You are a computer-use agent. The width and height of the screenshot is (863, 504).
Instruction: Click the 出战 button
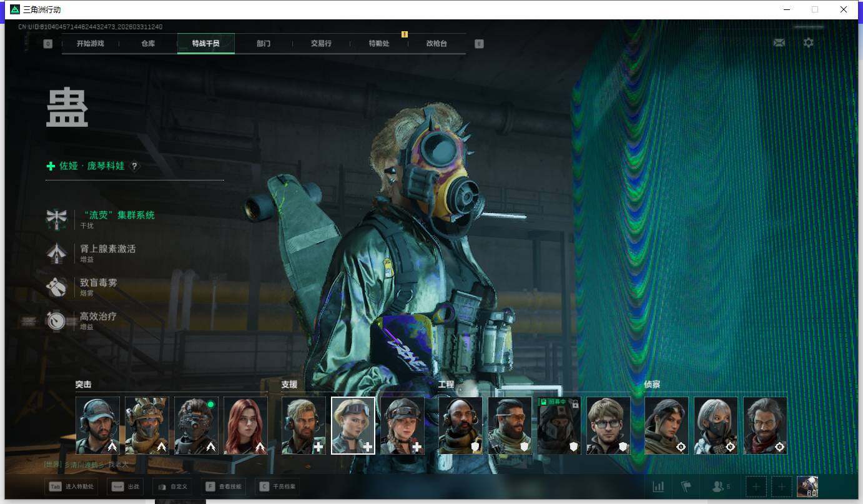125,487
